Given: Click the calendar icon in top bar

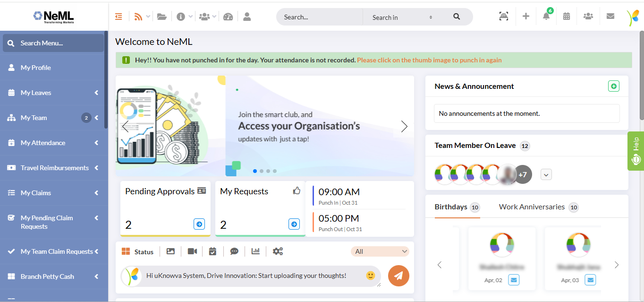Looking at the screenshot, I should tap(567, 17).
